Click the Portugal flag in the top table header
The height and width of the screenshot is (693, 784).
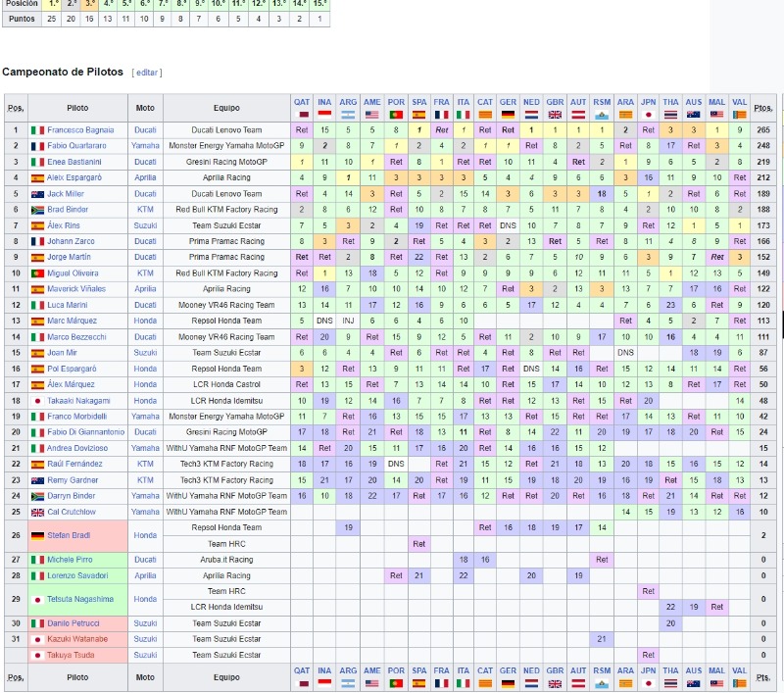[x=396, y=115]
